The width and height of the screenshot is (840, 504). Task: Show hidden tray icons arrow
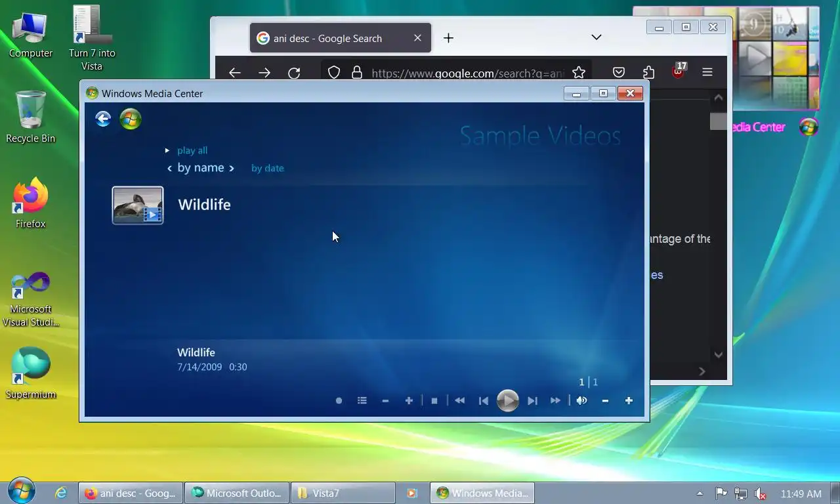[x=700, y=493]
